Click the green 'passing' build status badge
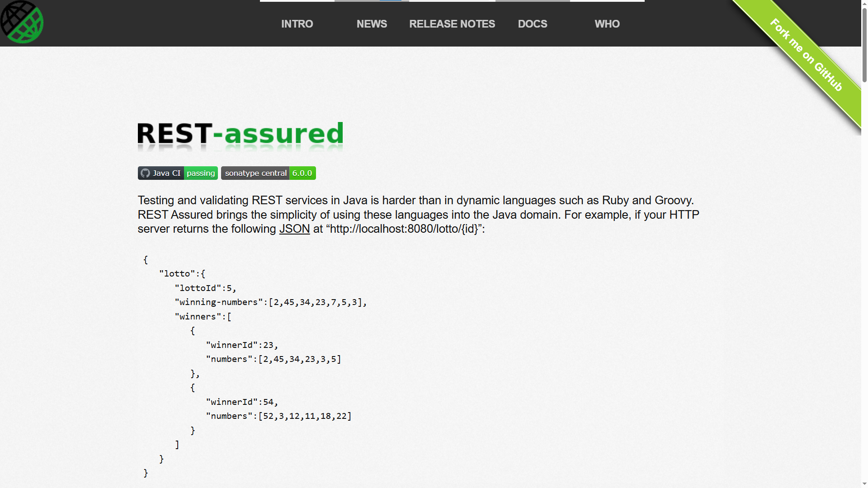Image resolution: width=868 pixels, height=488 pixels. 201,173
